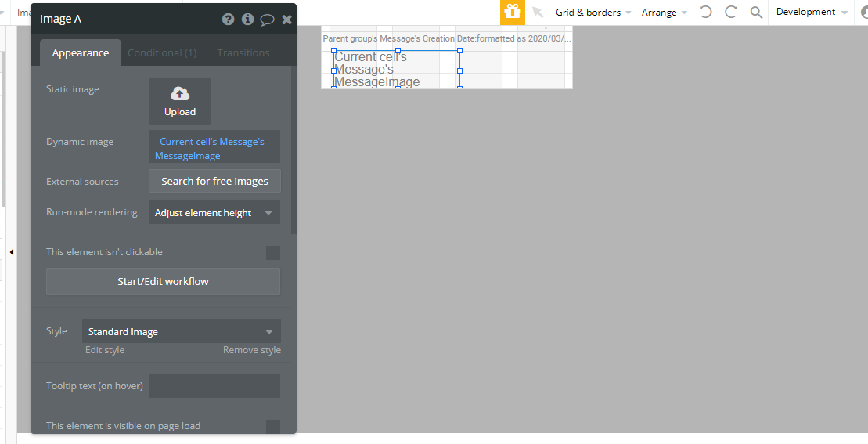Viewport: 868px width, 444px height.
Task: Open the Grid & borders menu
Action: click(x=592, y=13)
